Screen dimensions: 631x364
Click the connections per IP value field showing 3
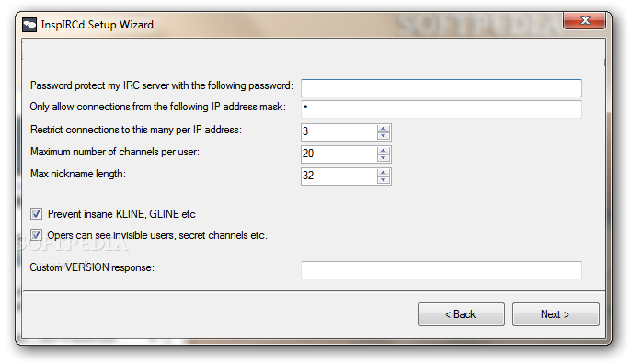pyautogui.click(x=339, y=132)
